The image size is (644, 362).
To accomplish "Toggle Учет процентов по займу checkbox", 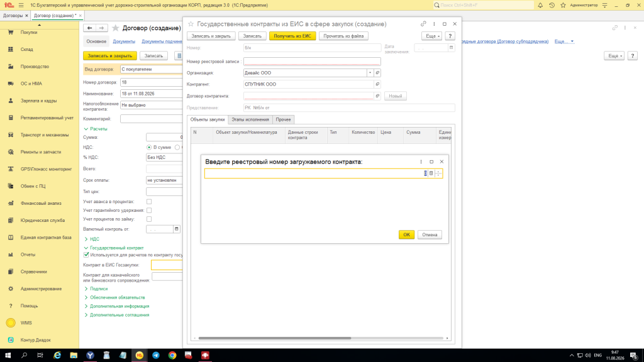I will pos(149,219).
